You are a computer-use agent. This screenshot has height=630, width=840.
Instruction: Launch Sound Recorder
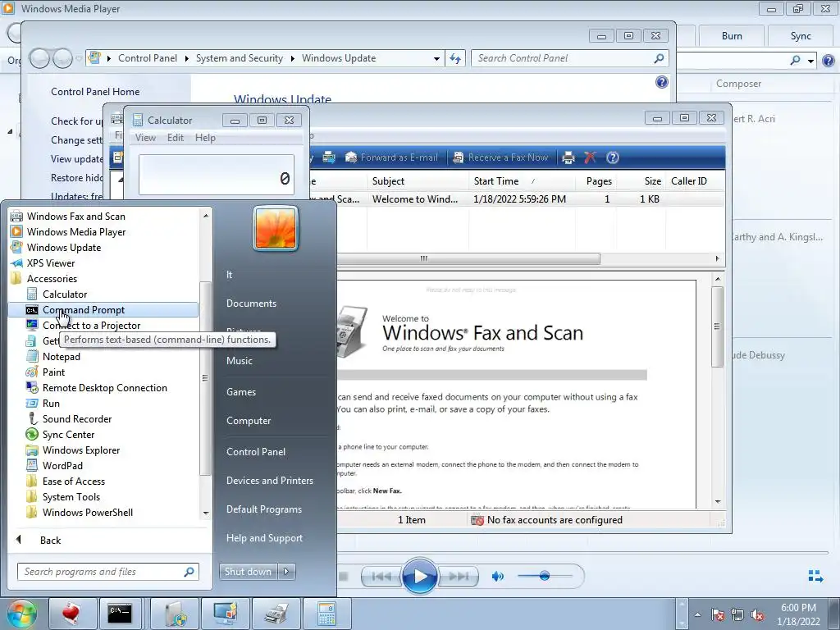(77, 418)
